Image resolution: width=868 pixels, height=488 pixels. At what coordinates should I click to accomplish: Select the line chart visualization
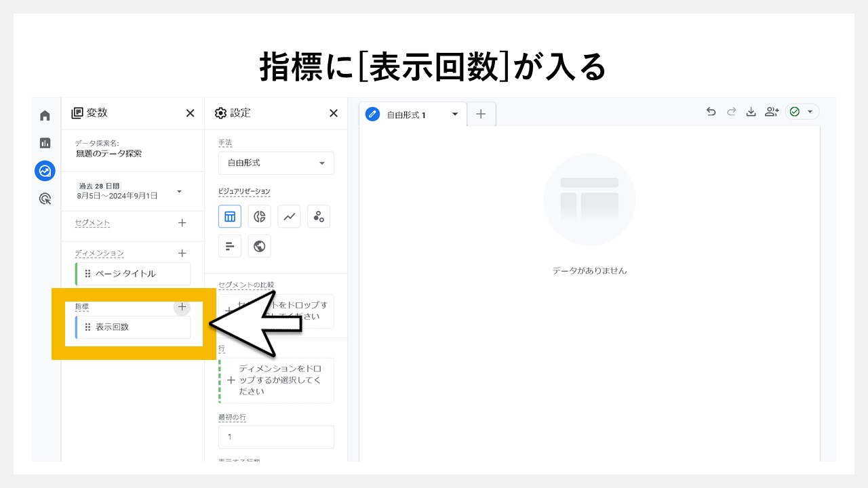click(x=289, y=216)
